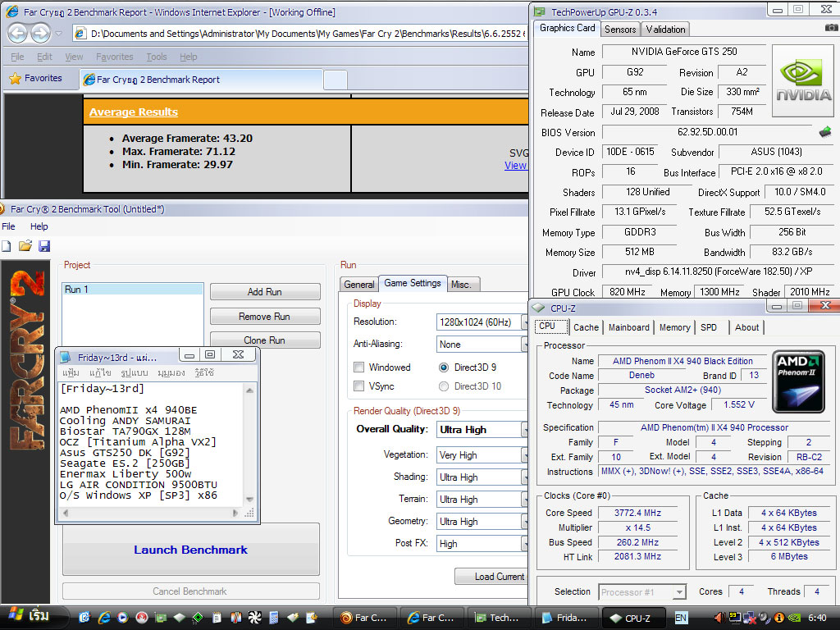
Task: Click Average Results link
Action: pos(134,112)
